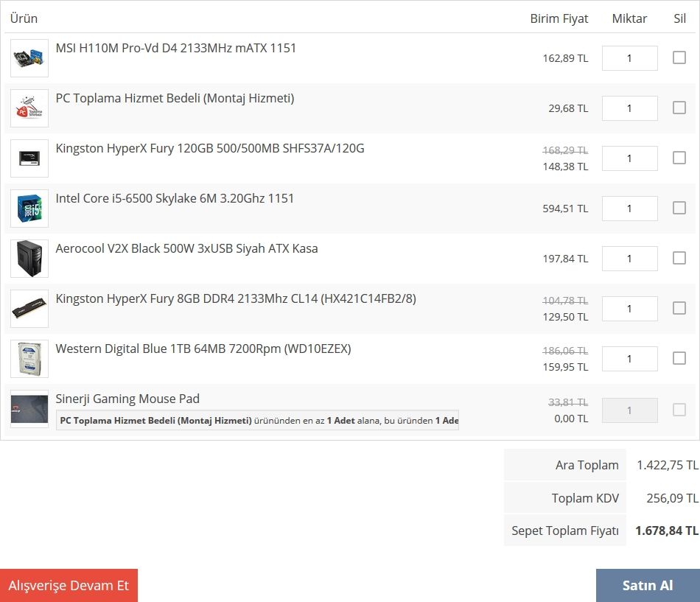Click Alışverişe Devam Et button

coord(69,586)
